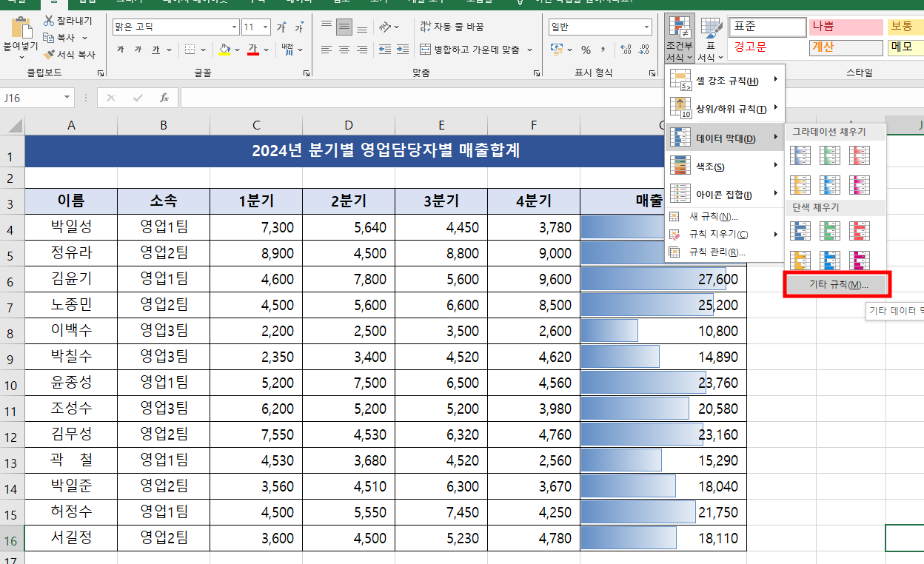The height and width of the screenshot is (564, 924).
Task: Open the font group dialog launcher
Action: (307, 73)
